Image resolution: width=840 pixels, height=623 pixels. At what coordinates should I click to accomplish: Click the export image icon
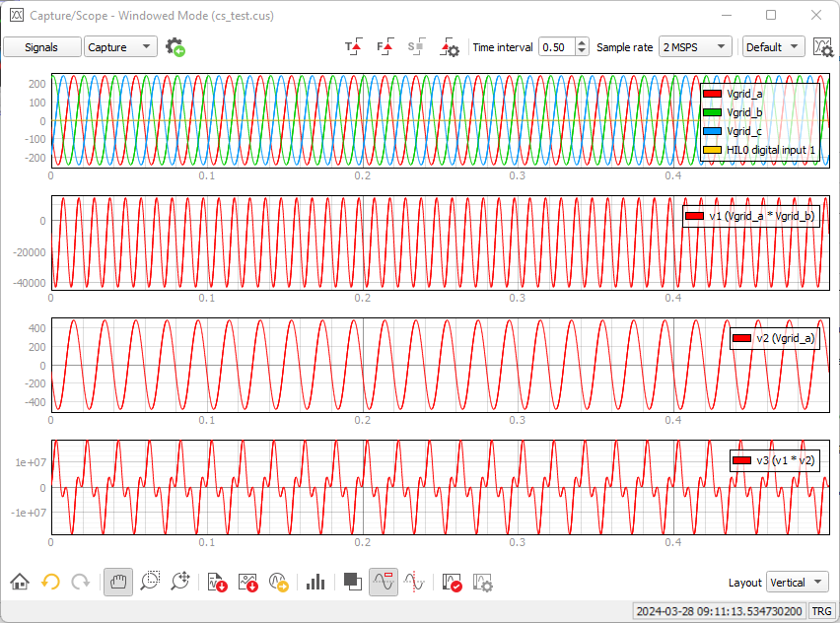point(248,583)
